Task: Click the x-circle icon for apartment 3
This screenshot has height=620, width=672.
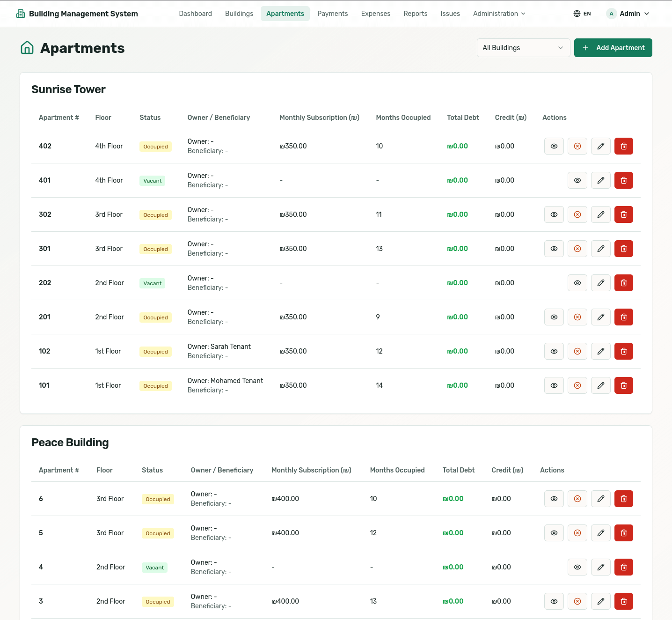Action: pos(577,601)
